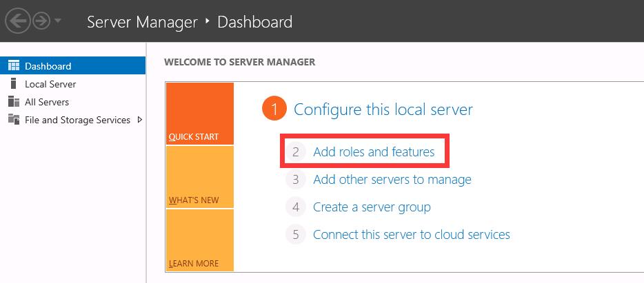
Task: Click the number 5 circle icon
Action: pos(295,235)
